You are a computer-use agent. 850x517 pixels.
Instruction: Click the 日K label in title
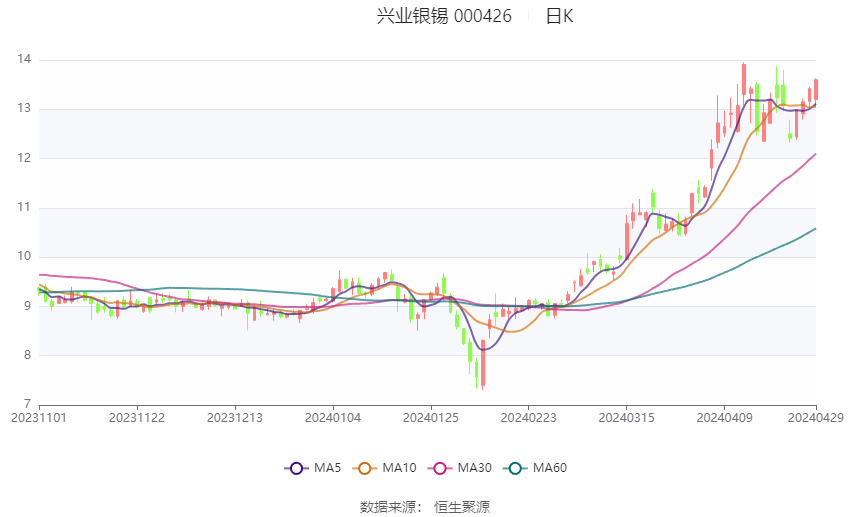(x=559, y=16)
